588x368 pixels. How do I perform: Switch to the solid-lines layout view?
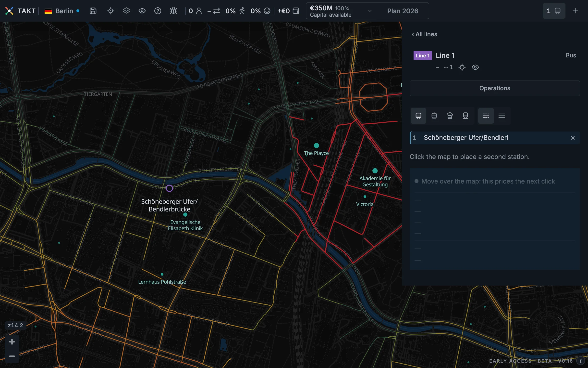502,116
